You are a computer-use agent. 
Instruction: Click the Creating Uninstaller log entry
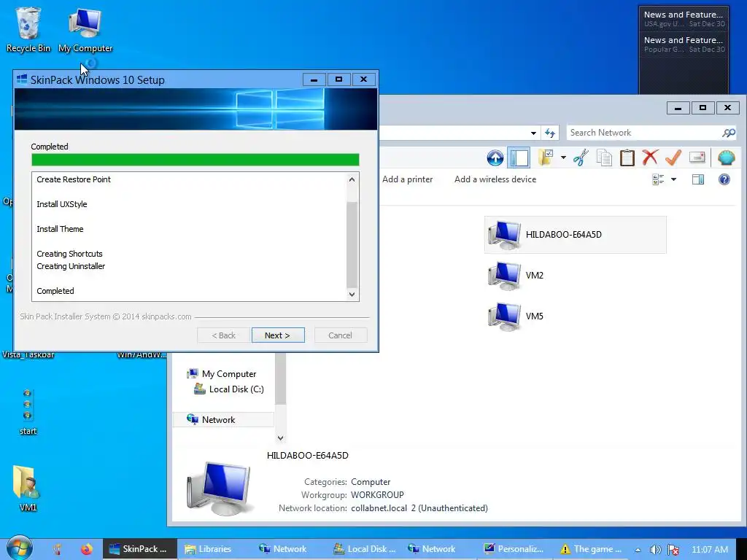coord(71,266)
